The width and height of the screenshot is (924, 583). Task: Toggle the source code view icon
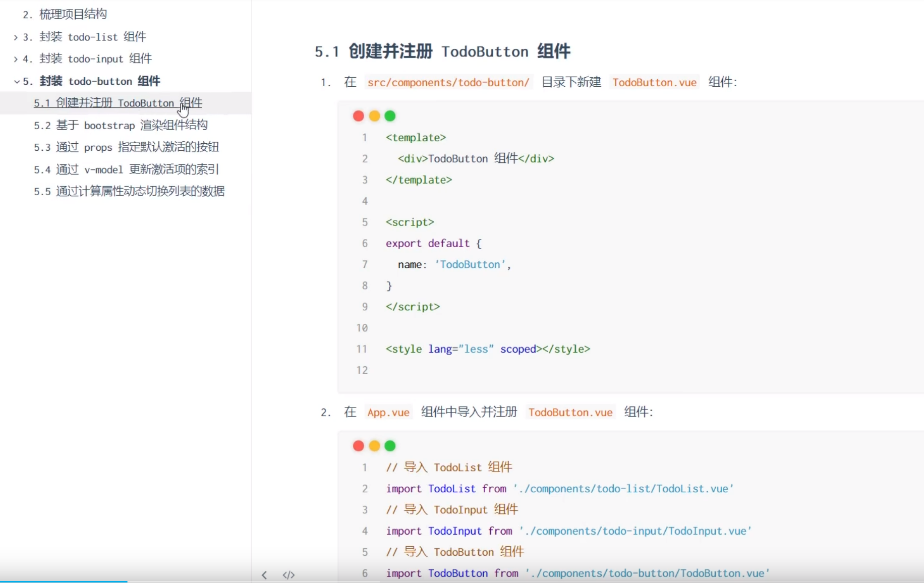pyautogui.click(x=288, y=575)
